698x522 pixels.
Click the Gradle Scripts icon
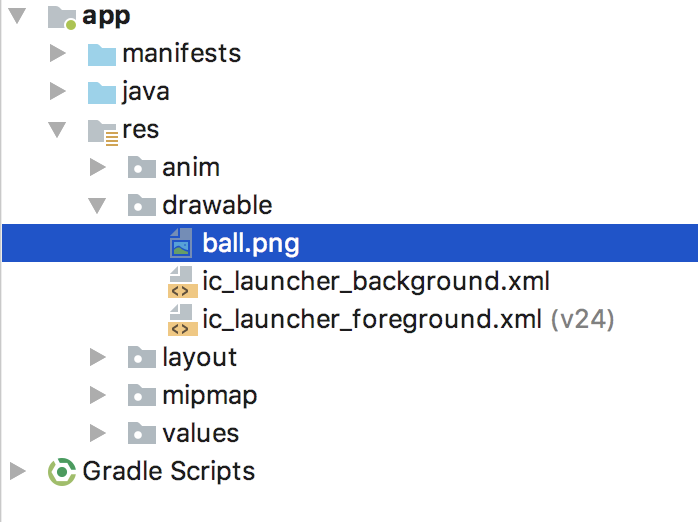coord(62,472)
